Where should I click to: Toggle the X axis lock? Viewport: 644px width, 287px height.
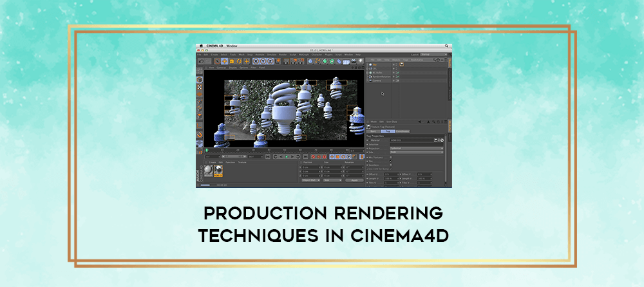click(256, 61)
